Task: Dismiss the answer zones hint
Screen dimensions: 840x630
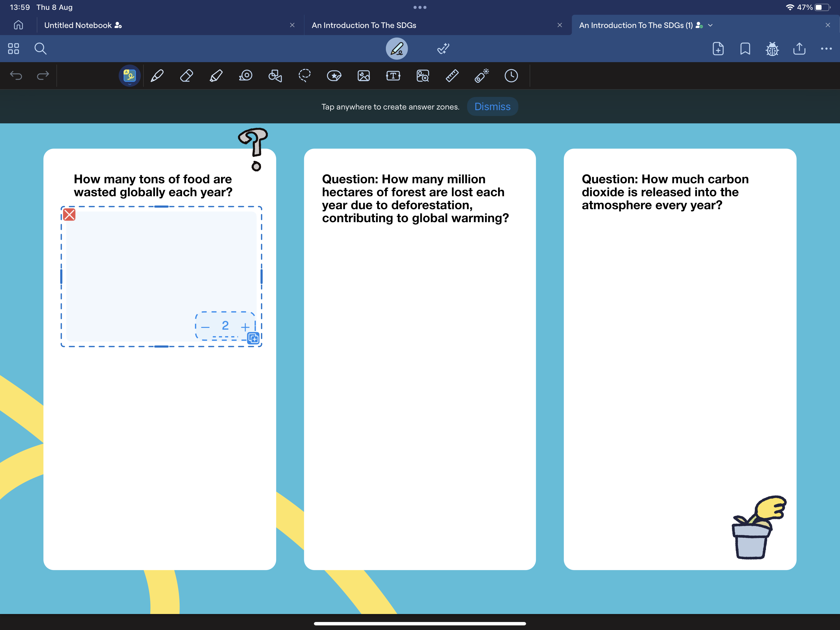Action: (x=492, y=107)
